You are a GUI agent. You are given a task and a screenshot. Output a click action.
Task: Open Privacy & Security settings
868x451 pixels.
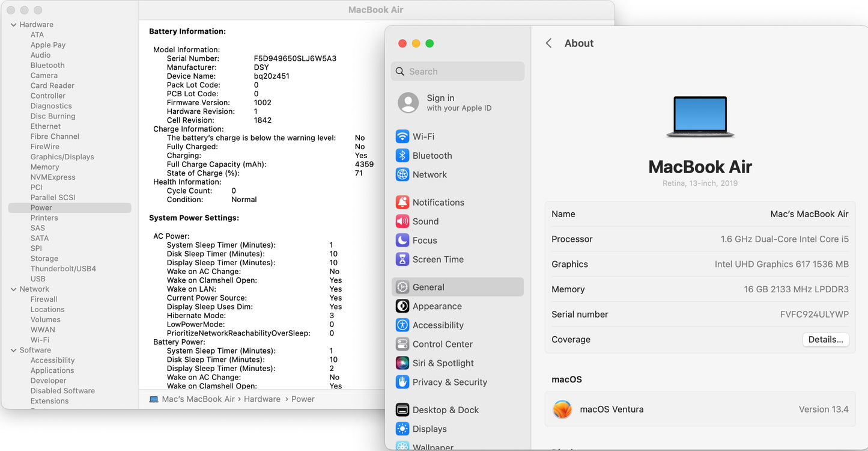(450, 382)
